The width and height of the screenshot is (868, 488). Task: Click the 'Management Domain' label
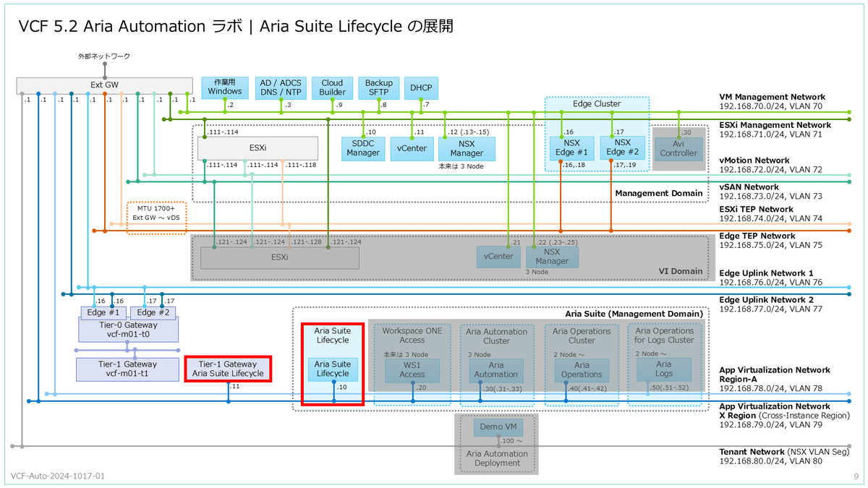pos(658,193)
